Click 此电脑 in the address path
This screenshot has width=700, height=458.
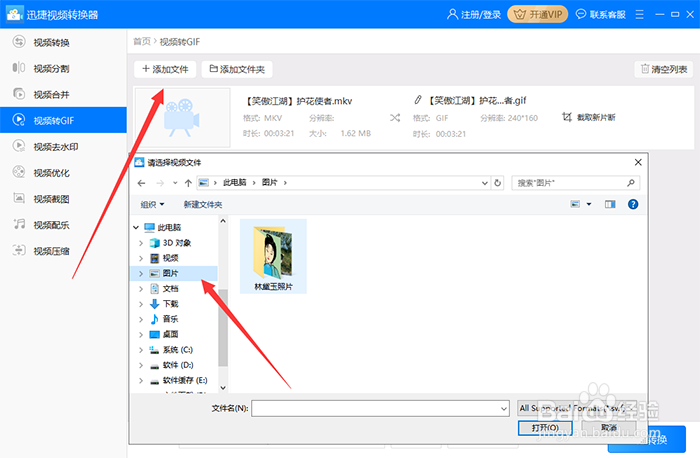234,183
